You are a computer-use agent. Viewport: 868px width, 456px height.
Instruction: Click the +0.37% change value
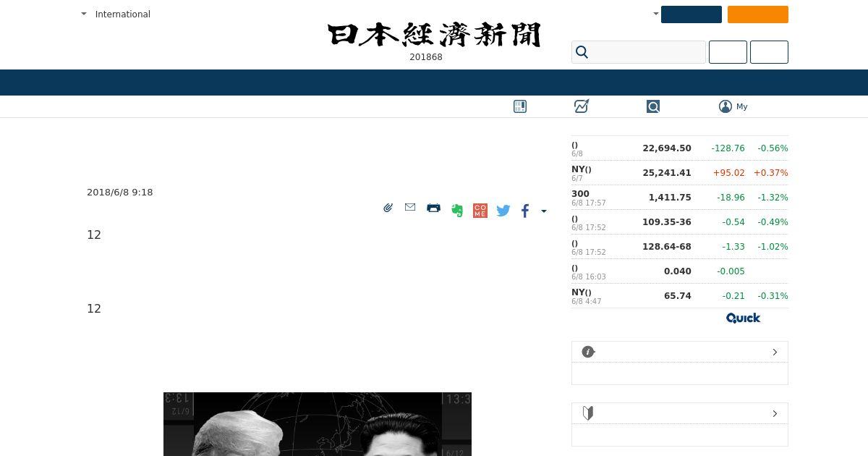click(x=771, y=173)
